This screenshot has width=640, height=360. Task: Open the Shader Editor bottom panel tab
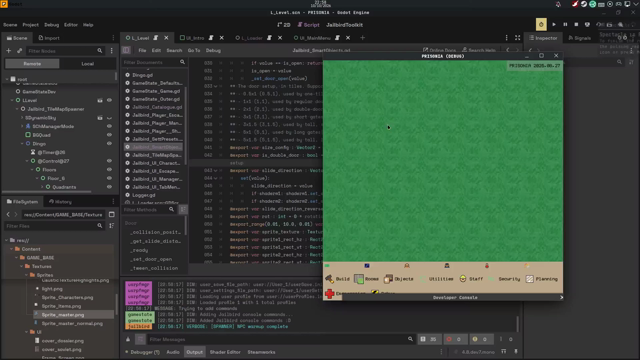pyautogui.click(x=225, y=352)
